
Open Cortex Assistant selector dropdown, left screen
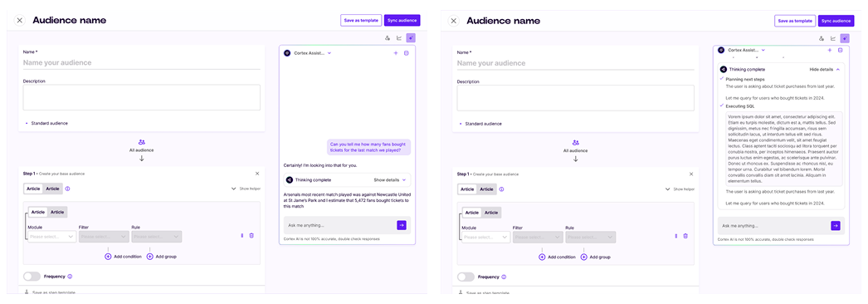point(308,53)
